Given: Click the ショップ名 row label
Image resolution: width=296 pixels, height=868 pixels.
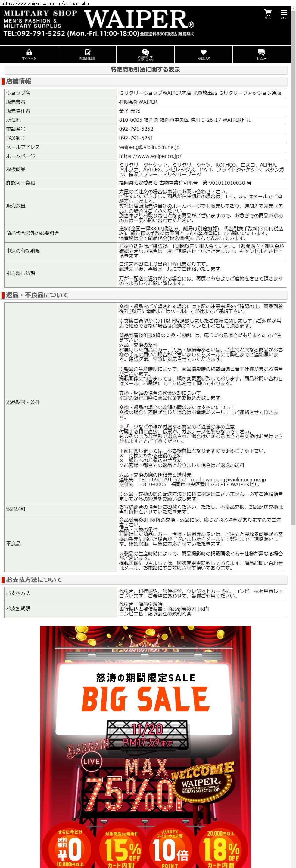Looking at the screenshot, I should click(61, 93).
